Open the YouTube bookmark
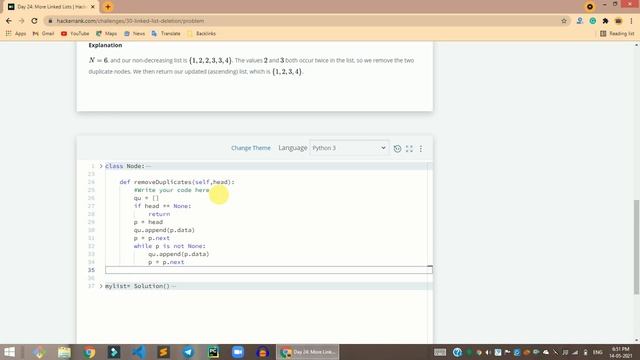This screenshot has width=640, height=360. 75,33
